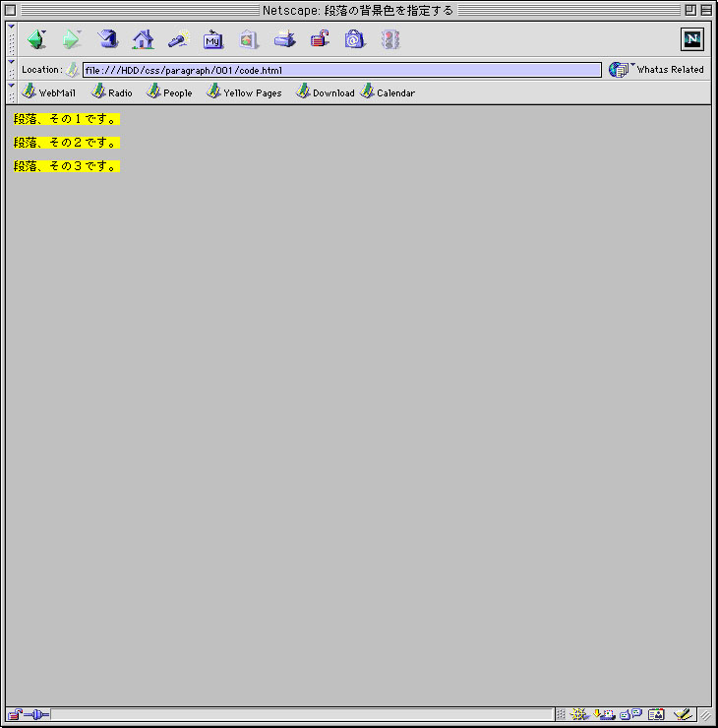
Task: Open the Search toolbar button
Action: point(178,40)
